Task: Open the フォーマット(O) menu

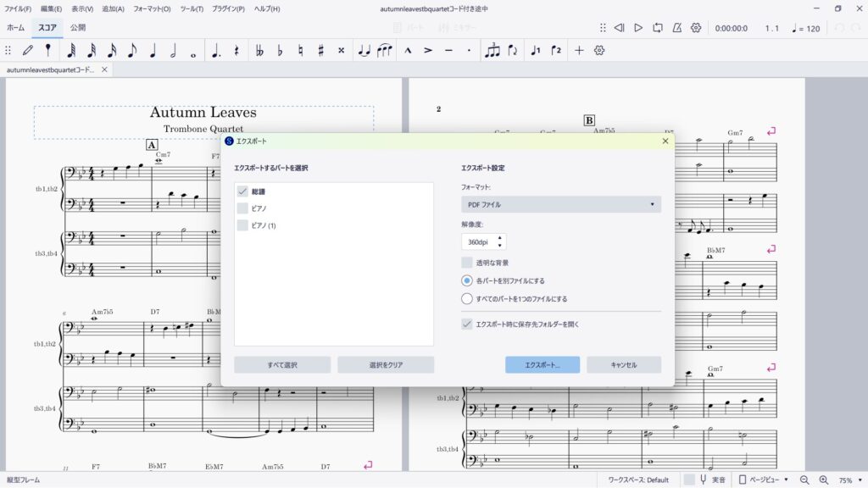Action: point(152,8)
